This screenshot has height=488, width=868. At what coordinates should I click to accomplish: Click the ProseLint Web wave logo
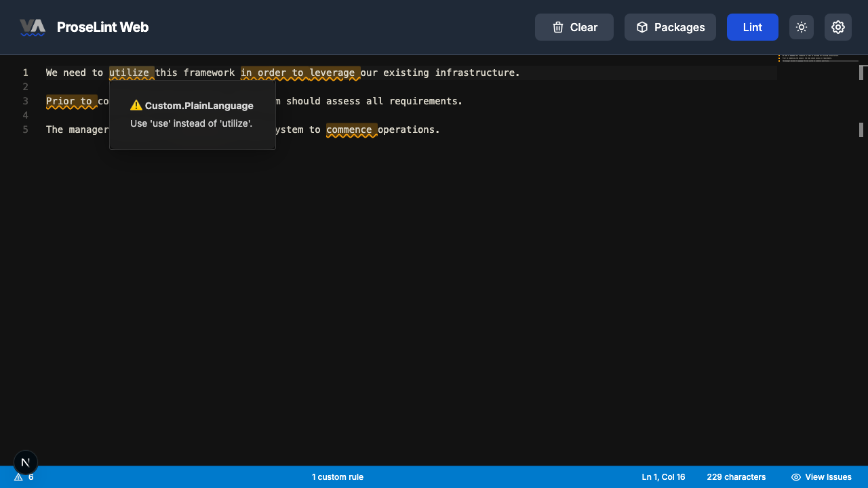point(32,27)
